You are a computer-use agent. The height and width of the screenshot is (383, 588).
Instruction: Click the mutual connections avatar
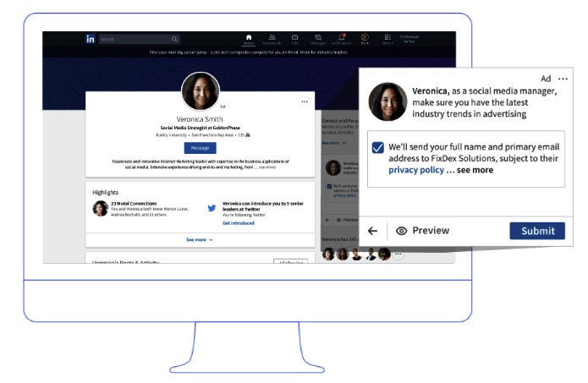[101, 208]
